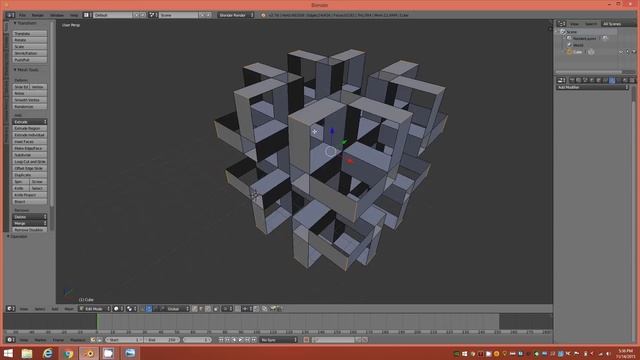This screenshot has width=640, height=360.
Task: Click the Subdivide button
Action: [x=30, y=155]
